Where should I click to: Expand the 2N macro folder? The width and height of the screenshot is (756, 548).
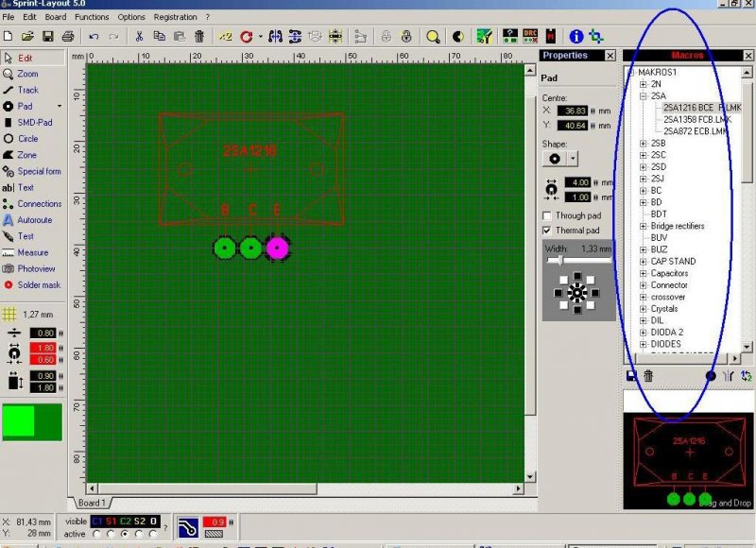coord(643,84)
